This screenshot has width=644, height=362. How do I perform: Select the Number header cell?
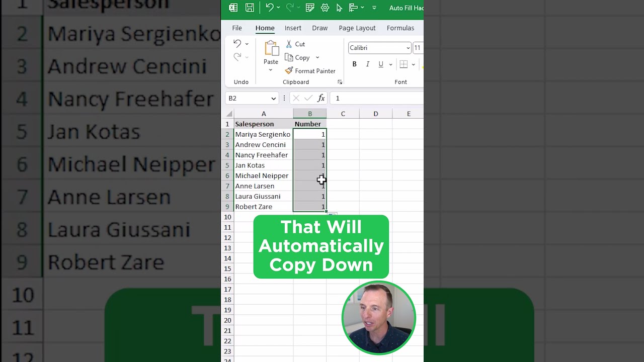click(x=310, y=124)
